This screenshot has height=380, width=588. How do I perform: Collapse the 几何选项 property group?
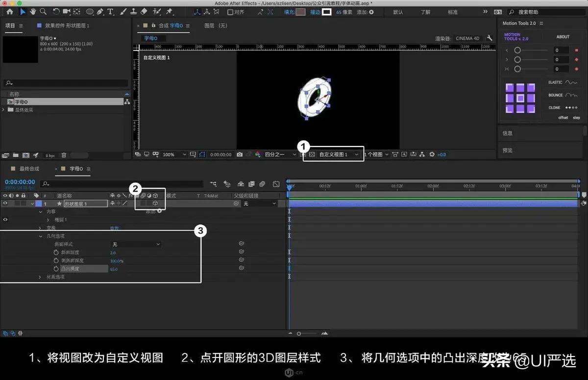point(40,236)
